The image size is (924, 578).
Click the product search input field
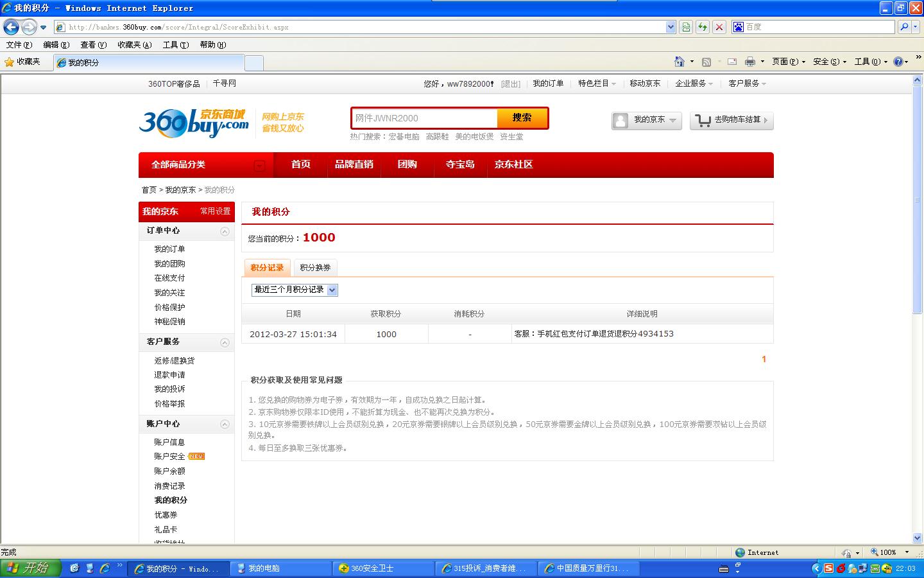(x=424, y=118)
